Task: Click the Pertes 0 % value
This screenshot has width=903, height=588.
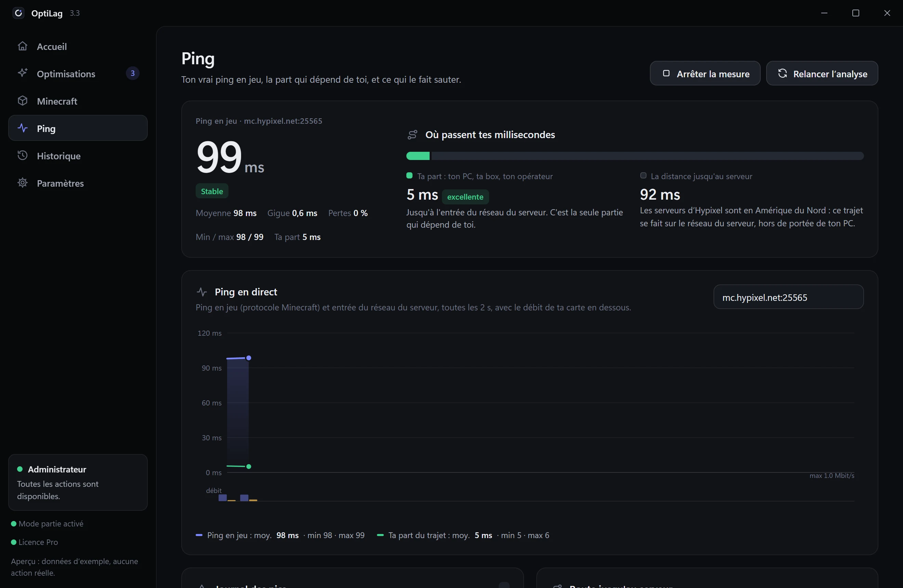Action: click(x=348, y=213)
